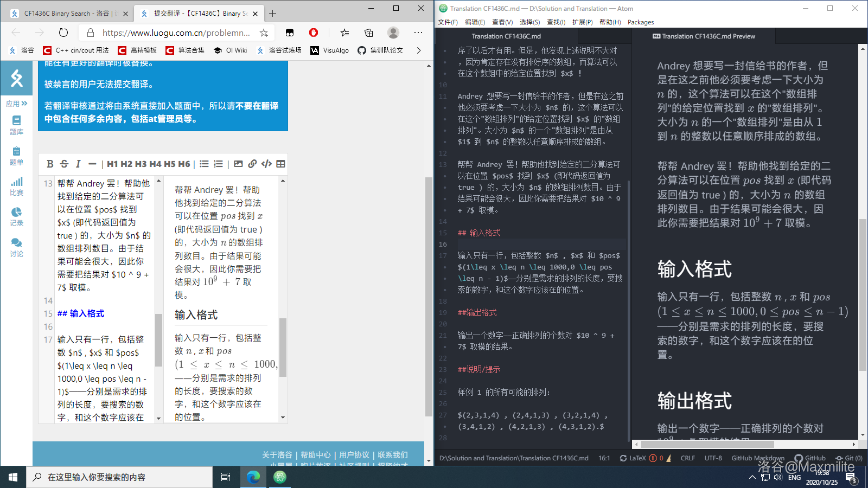This screenshot has height=488, width=868.
Task: Insert horizontal rule in Luogu editor
Action: tap(92, 164)
